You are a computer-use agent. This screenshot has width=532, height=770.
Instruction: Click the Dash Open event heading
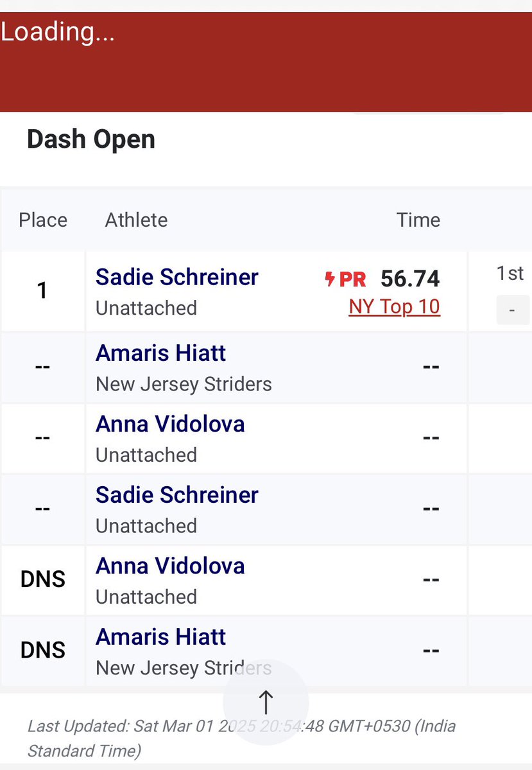tap(91, 139)
